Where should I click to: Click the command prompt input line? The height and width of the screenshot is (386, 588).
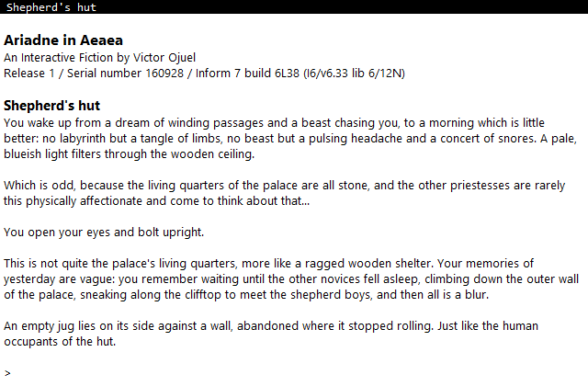point(294,373)
